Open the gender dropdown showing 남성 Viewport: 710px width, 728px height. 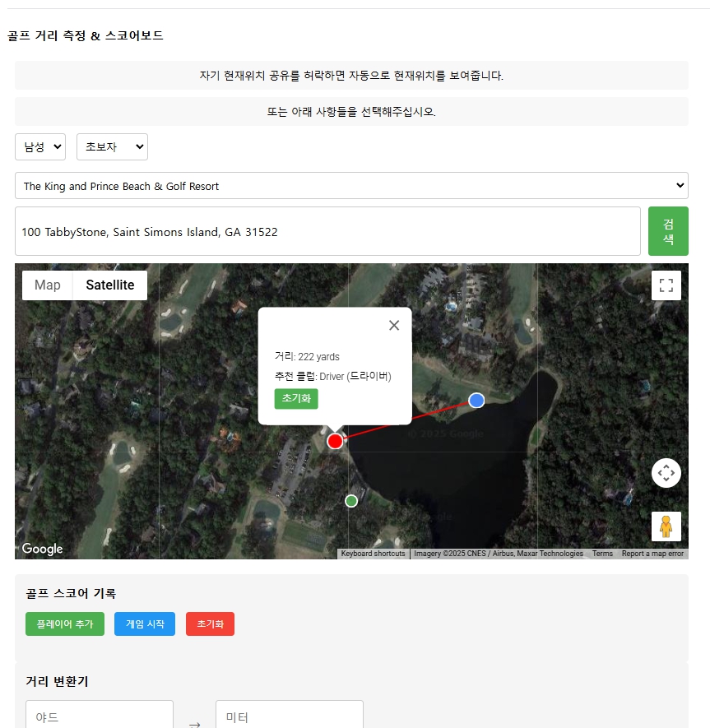pos(40,147)
